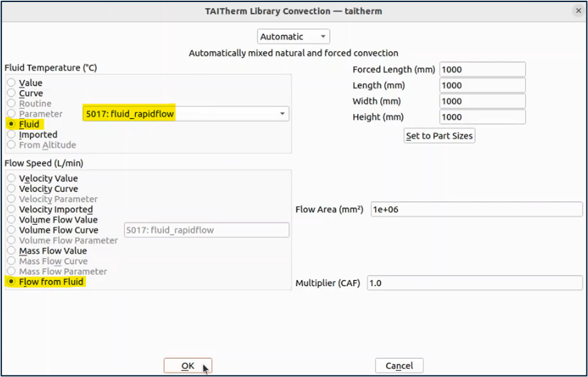Click the Flow Speed (L/min) label
This screenshot has width=588, height=377.
click(44, 163)
